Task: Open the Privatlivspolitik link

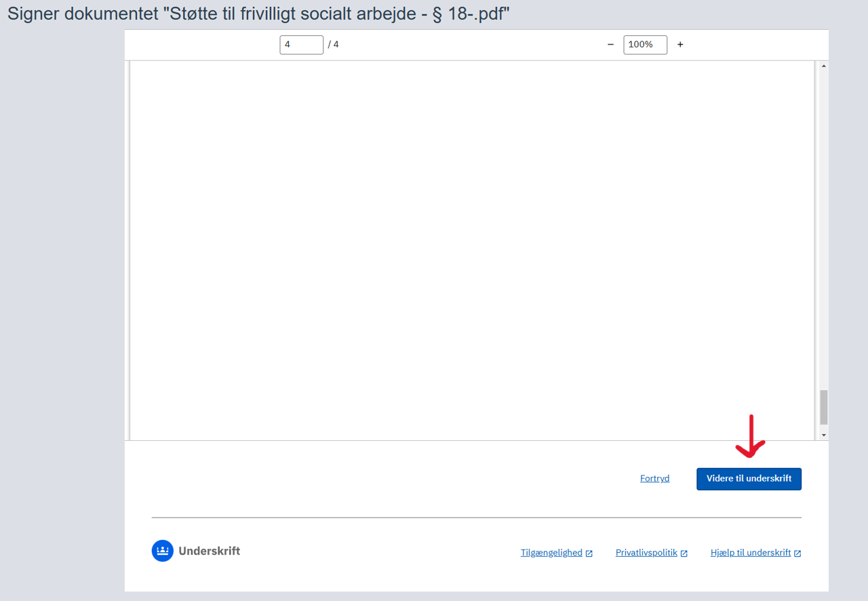Action: (646, 553)
